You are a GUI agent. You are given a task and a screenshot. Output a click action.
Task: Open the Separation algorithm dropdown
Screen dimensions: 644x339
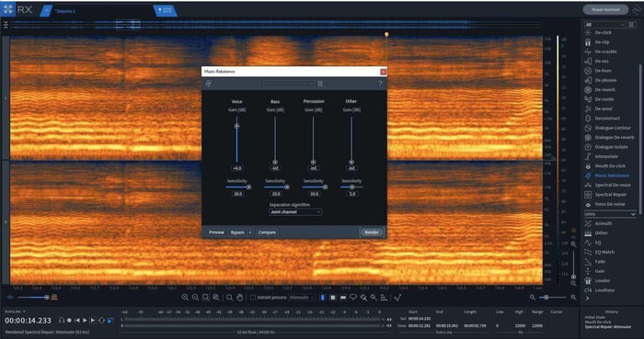tap(295, 212)
